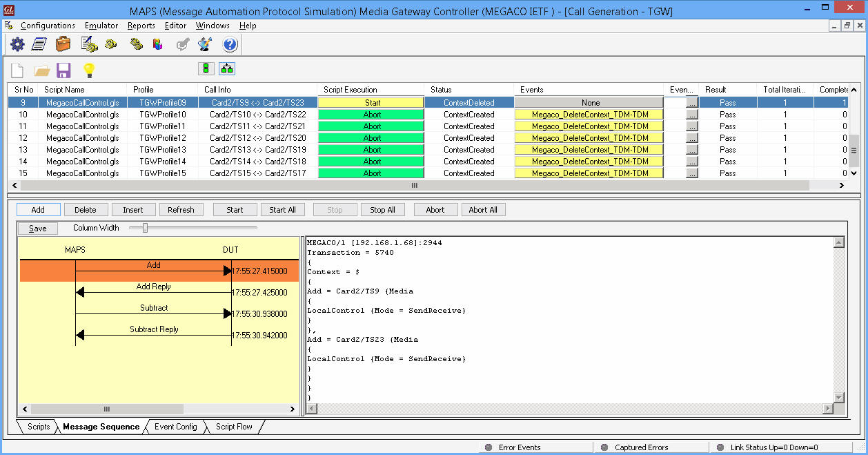
Task: Click the down arrow of the script table scrollbar
Action: coord(854,173)
